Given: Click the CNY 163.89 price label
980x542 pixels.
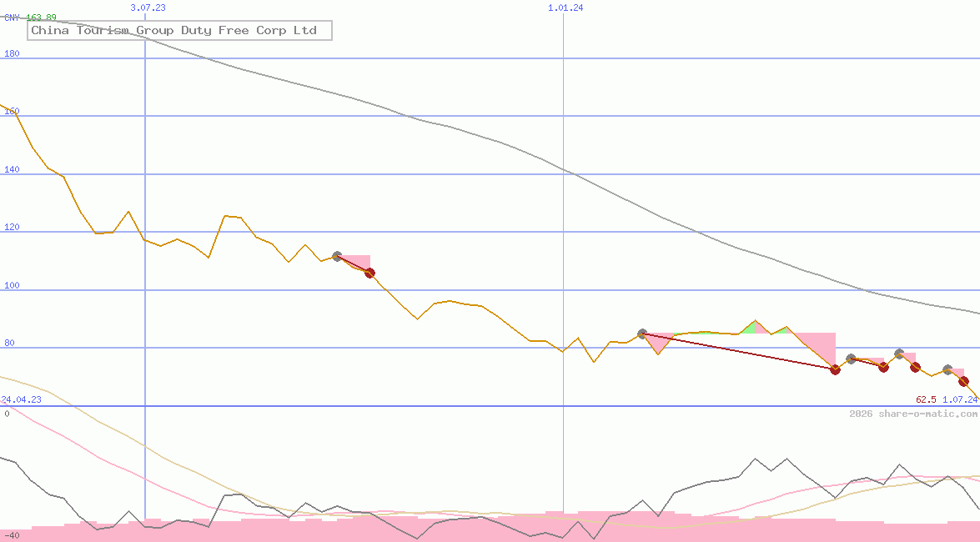Looking at the screenshot, I should click(30, 18).
